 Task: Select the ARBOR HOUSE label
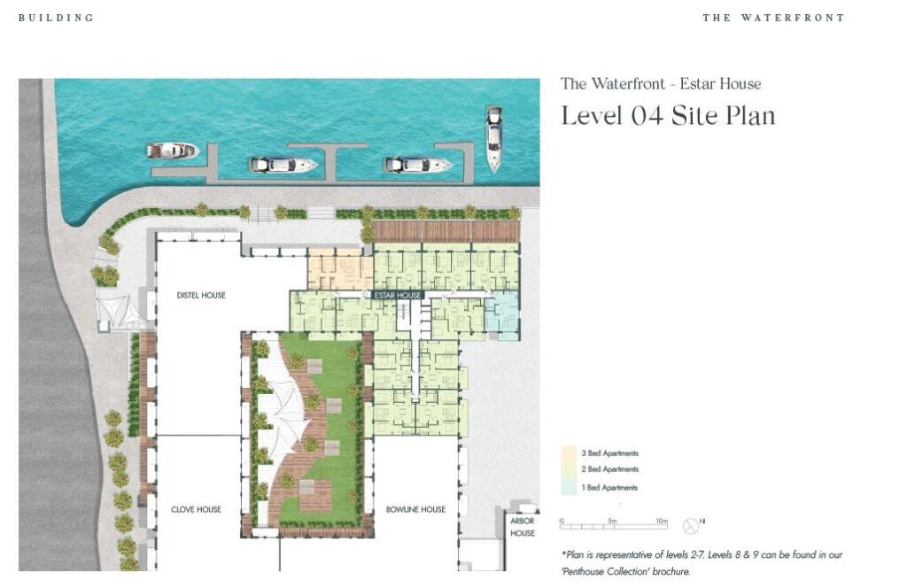click(523, 527)
